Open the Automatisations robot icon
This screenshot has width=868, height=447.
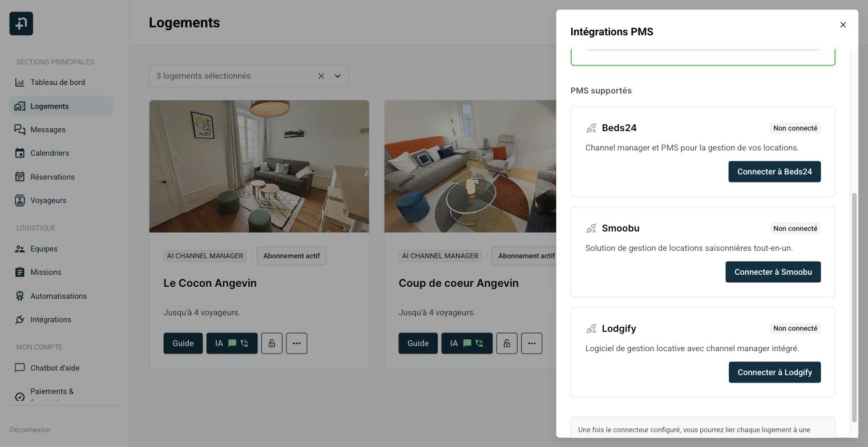pyautogui.click(x=20, y=296)
